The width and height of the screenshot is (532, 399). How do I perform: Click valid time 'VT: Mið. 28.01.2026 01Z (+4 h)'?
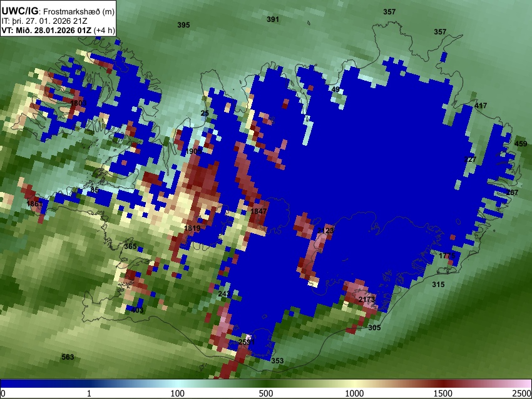tap(58, 30)
